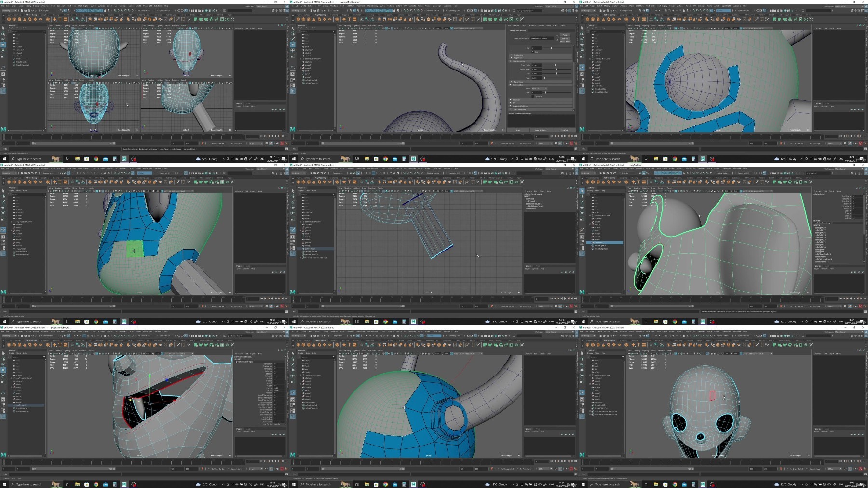Viewport: 868px width, 488px height.
Task: Toggle Outliner panel button in horn window left toolbar
Action: [x=293, y=417]
